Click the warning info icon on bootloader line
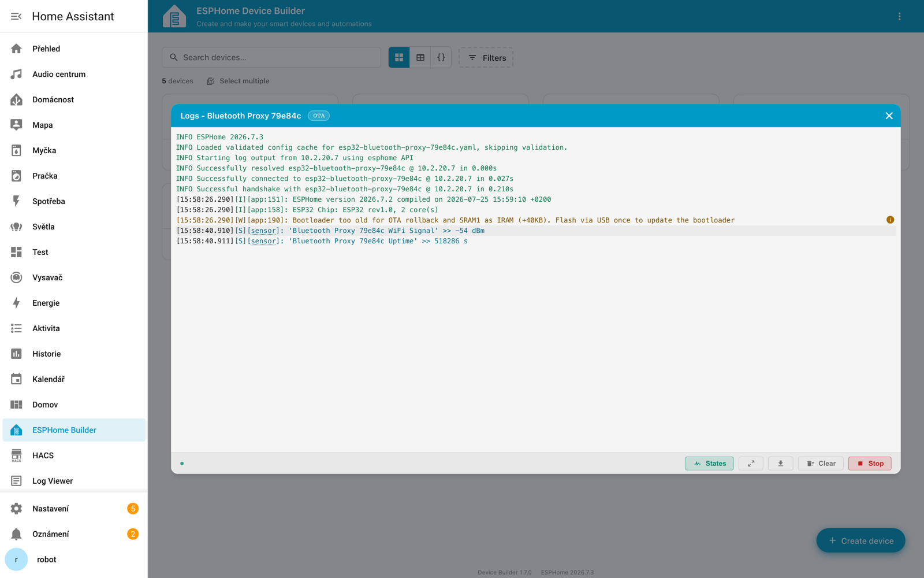The image size is (924, 578). click(890, 220)
